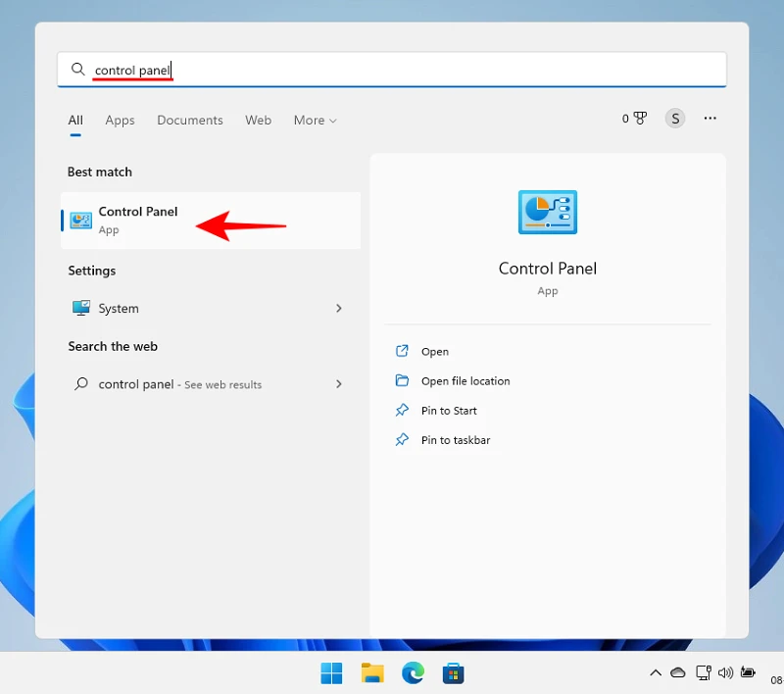Open the Control Panel best match result
Image resolution: width=784 pixels, height=694 pixels.
pos(137,221)
